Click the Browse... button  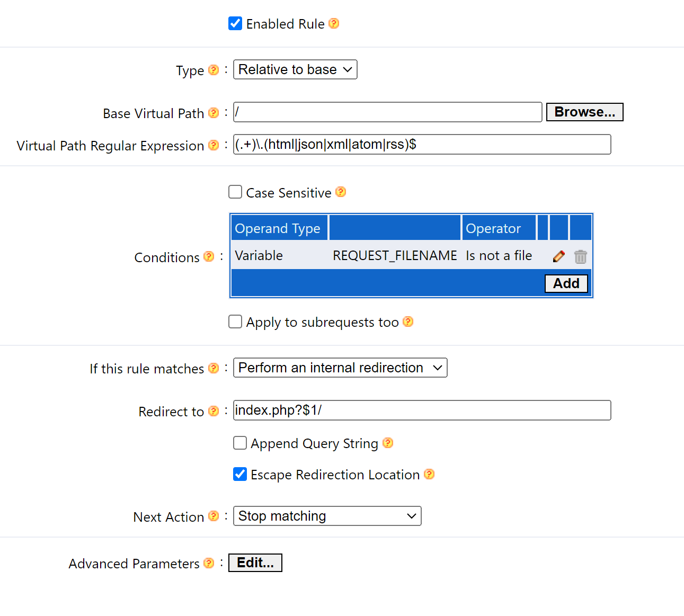tap(585, 112)
